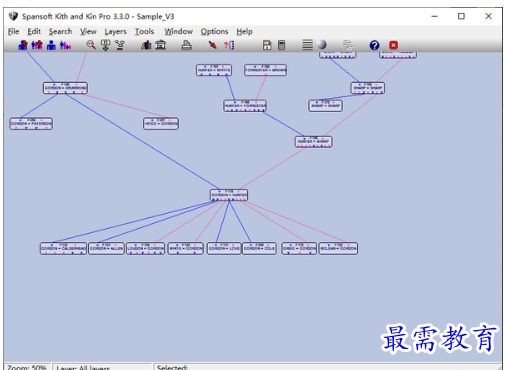Open the Layers menu

[115, 31]
